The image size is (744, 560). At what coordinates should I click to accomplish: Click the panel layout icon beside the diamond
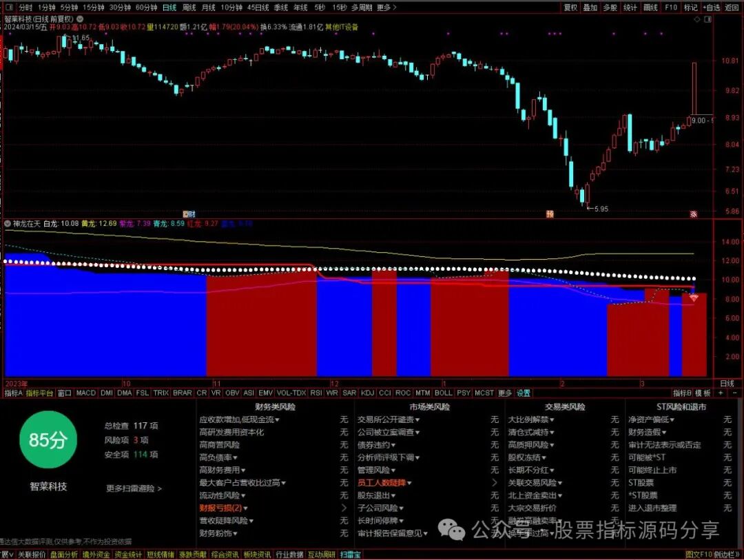708,19
